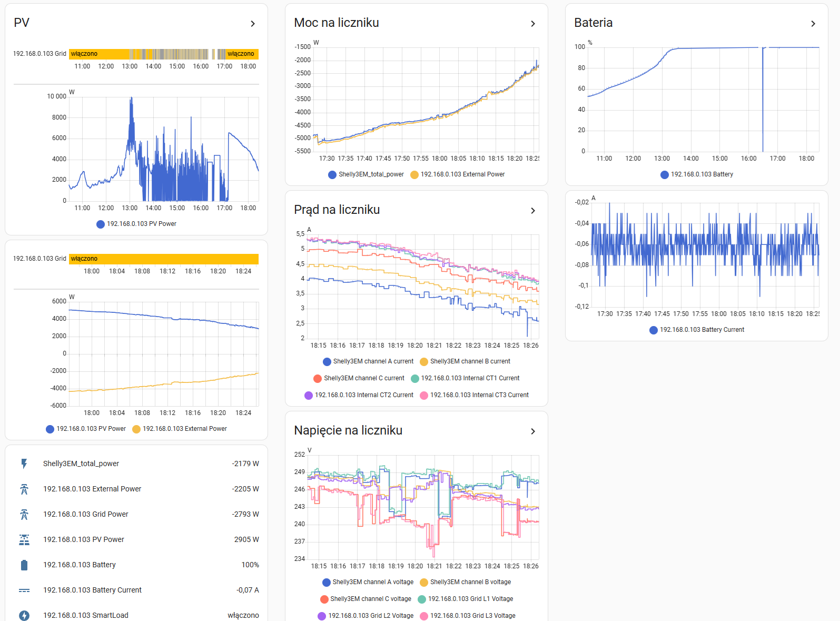Hide the Internal CT1 Current series
Viewport: 840px width, 621px height.
[x=465, y=378]
